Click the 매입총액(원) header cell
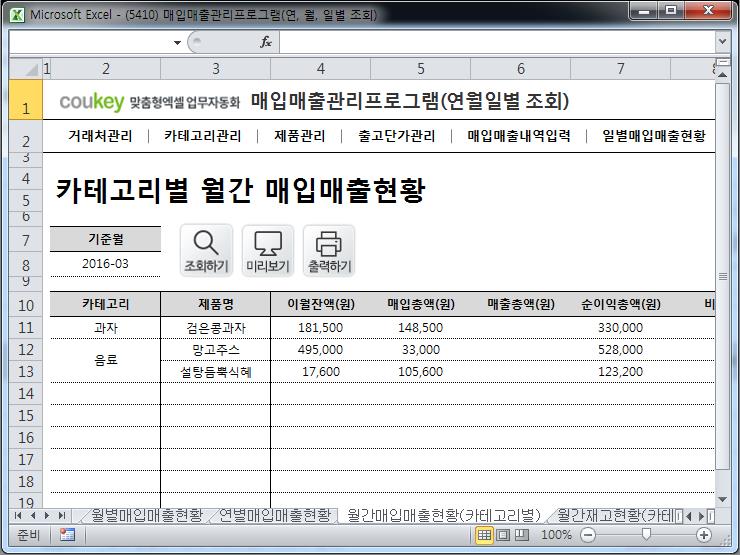 [x=420, y=304]
